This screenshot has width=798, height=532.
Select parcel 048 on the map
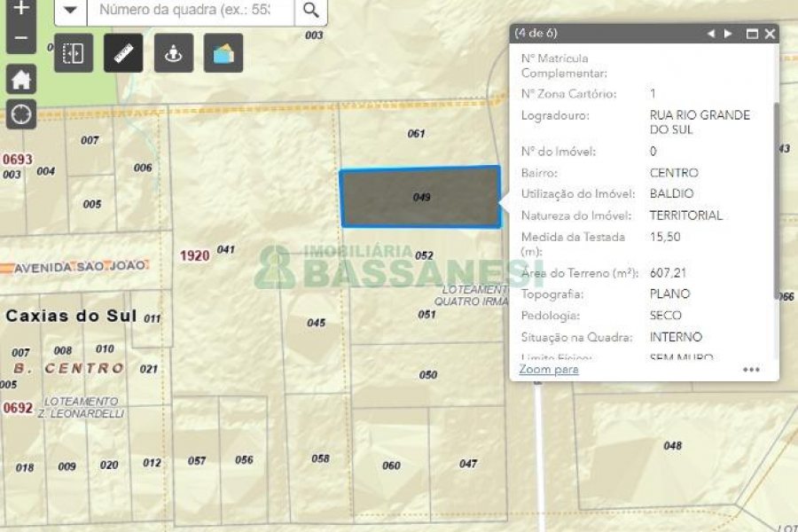pos(672,445)
